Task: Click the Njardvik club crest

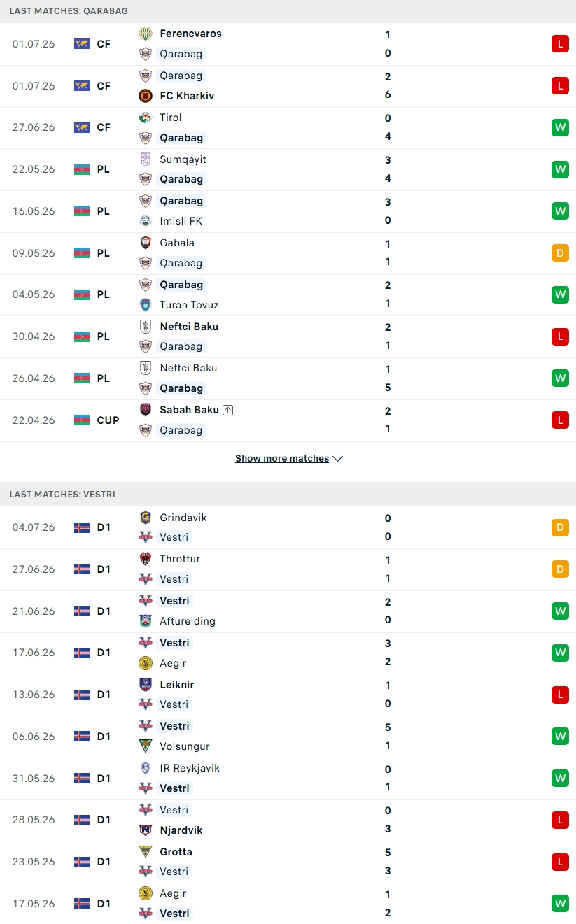Action: point(146,830)
